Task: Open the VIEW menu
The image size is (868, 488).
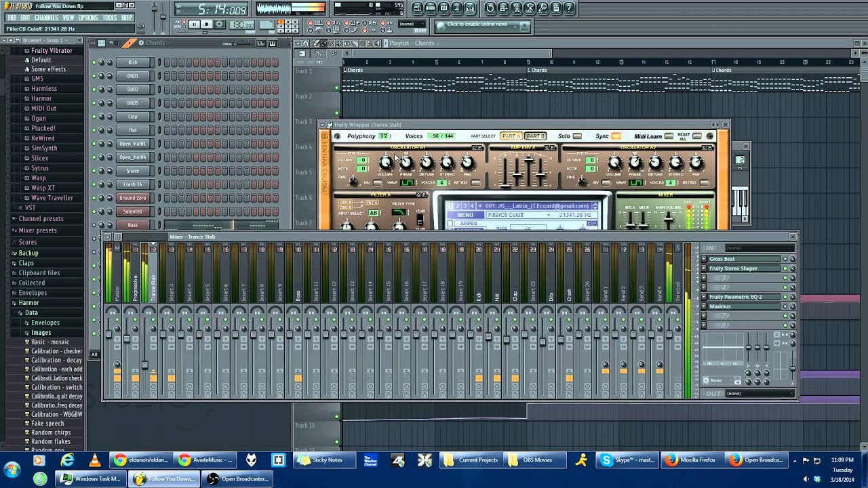Action: pyautogui.click(x=68, y=18)
